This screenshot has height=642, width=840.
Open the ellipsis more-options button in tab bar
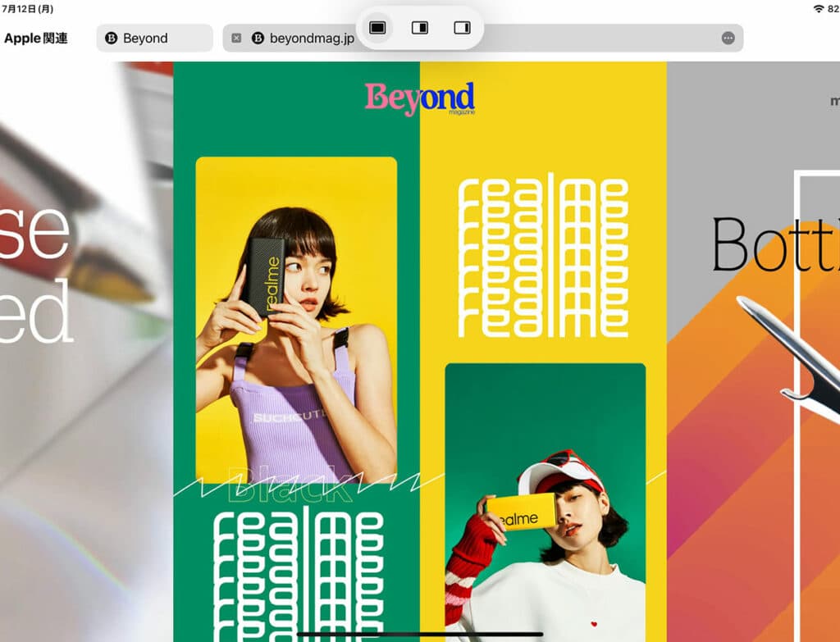click(x=728, y=38)
